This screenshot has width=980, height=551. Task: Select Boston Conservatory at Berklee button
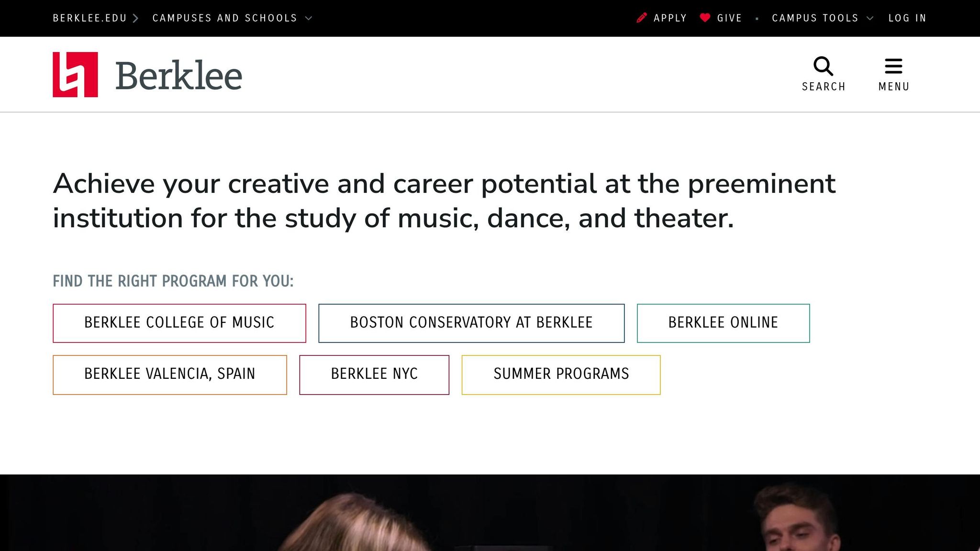click(471, 323)
